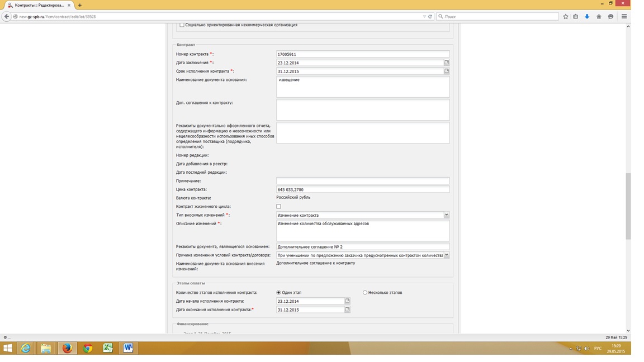The image size is (644, 362).
Task: Click the Поиск search box in the toolbar
Action: click(498, 16)
